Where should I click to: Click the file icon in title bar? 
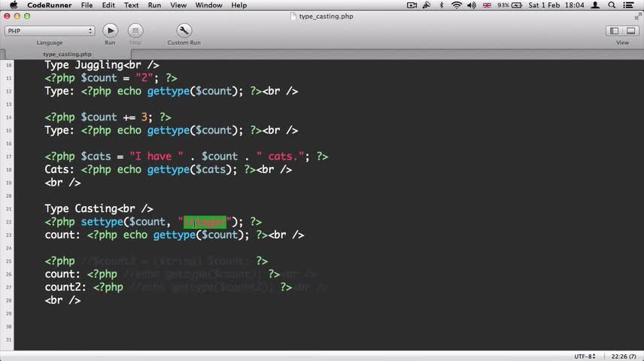point(293,17)
